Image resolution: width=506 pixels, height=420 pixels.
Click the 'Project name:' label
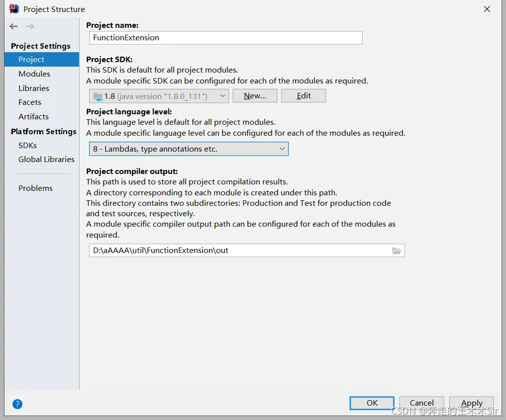click(112, 25)
